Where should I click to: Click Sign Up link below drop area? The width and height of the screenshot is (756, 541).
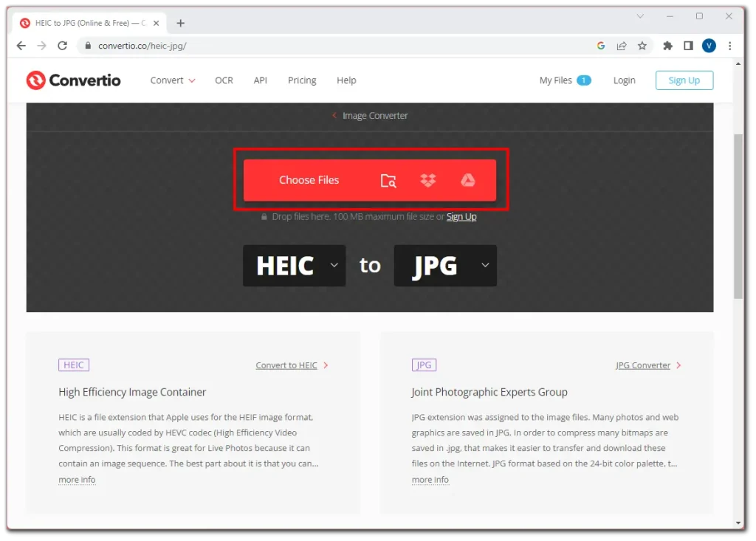[461, 217]
